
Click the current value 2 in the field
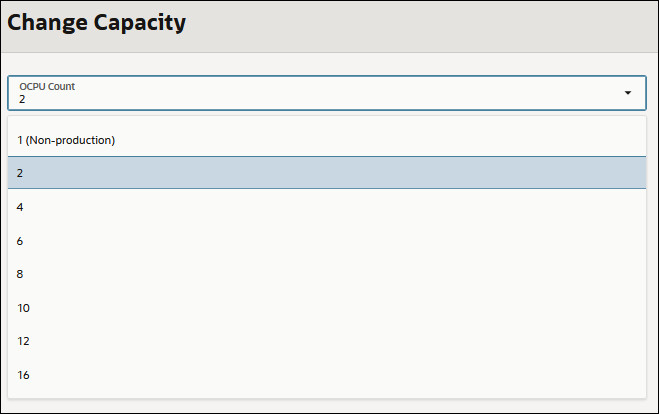23,99
